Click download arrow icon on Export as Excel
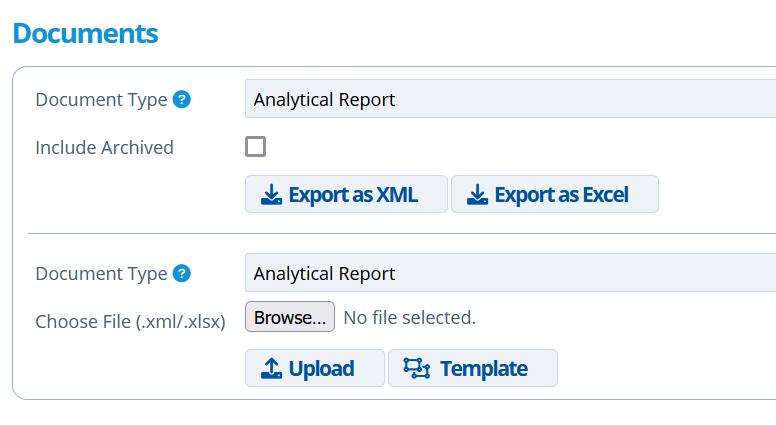The width and height of the screenshot is (776, 425). tap(477, 195)
